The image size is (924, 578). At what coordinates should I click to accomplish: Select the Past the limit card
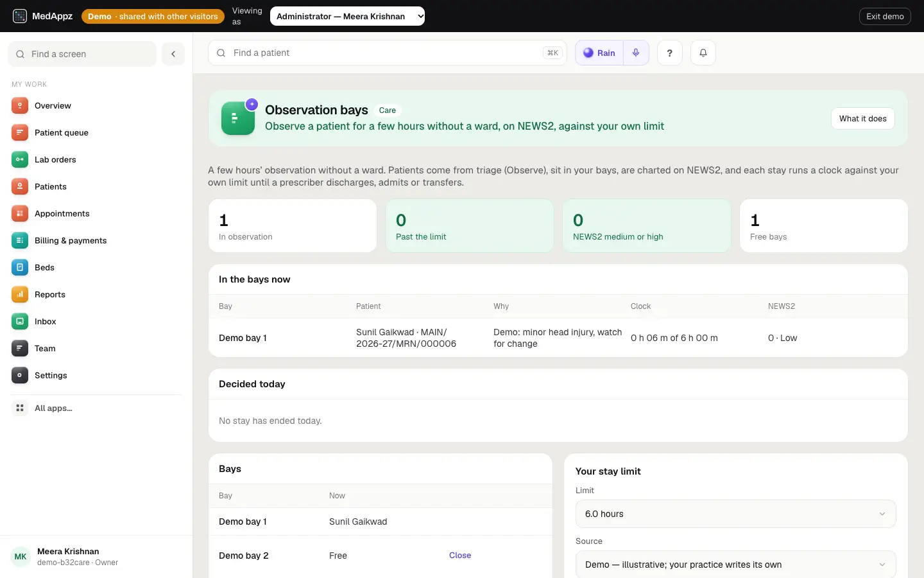point(470,225)
